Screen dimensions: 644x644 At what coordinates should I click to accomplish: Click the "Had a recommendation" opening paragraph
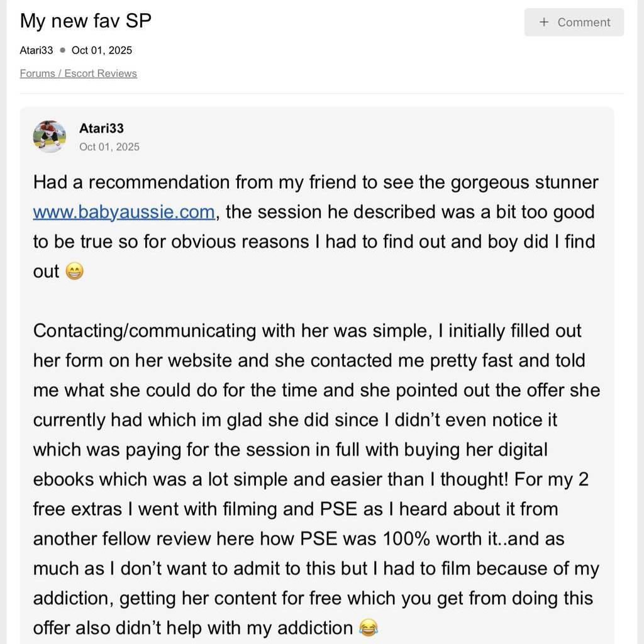(314, 226)
